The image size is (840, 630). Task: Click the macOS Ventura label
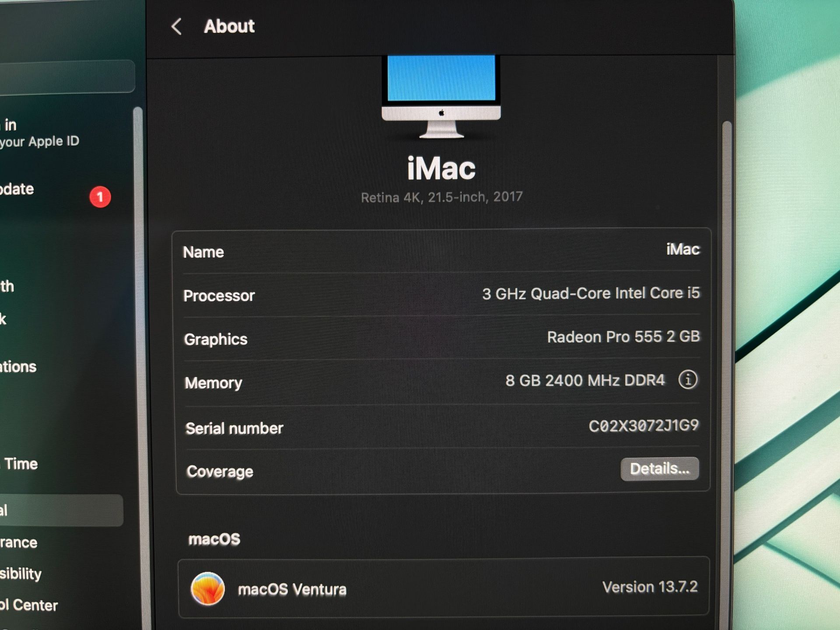(292, 589)
